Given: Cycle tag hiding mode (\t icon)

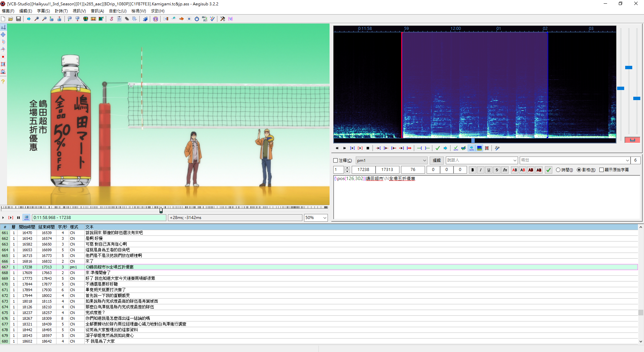Looking at the screenshot, I should (x=230, y=19).
